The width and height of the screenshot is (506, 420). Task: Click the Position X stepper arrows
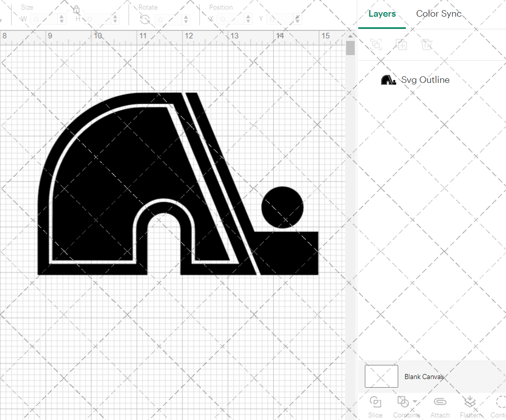pyautogui.click(x=248, y=19)
